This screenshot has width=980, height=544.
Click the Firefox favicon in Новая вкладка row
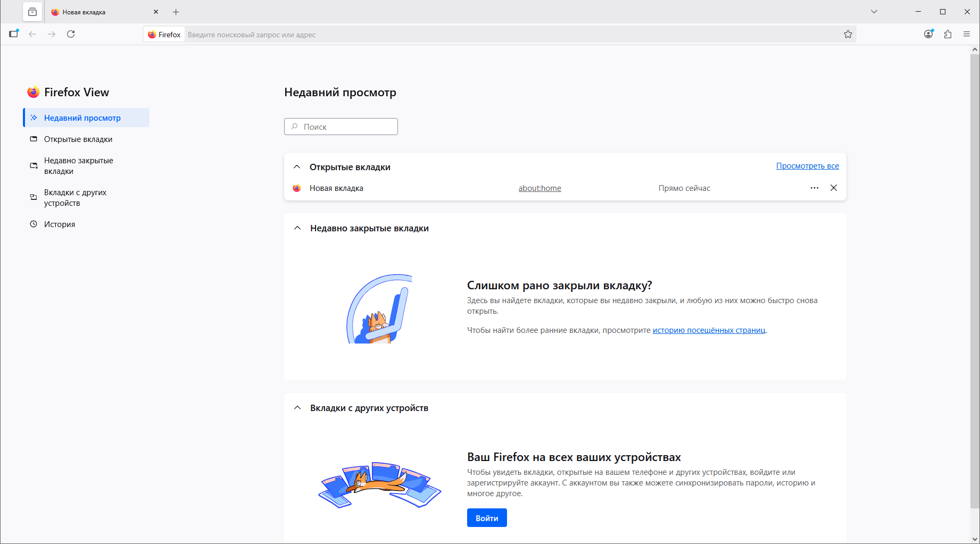297,188
